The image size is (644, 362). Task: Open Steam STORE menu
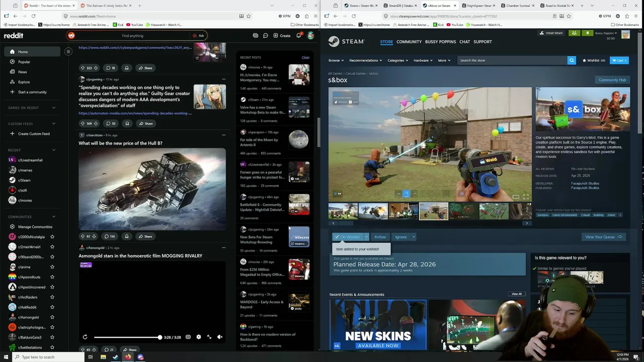coord(386,42)
